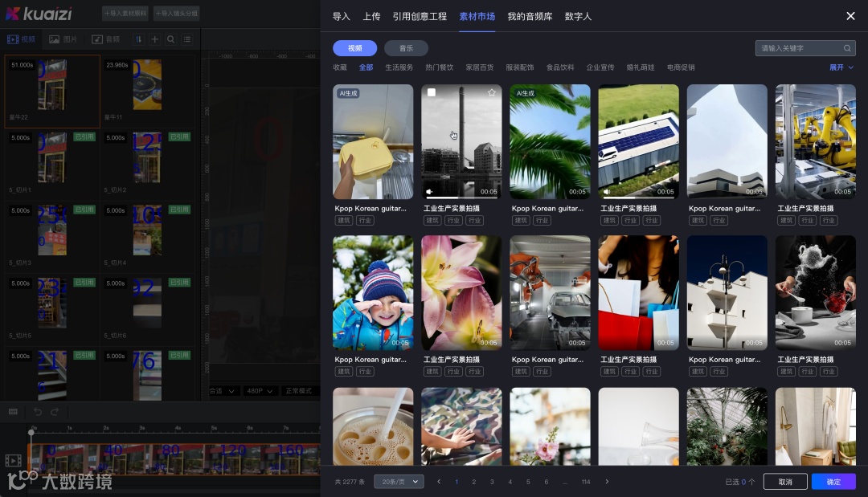Confirm selection with the 确定 button
The image size is (868, 497).
(x=833, y=481)
